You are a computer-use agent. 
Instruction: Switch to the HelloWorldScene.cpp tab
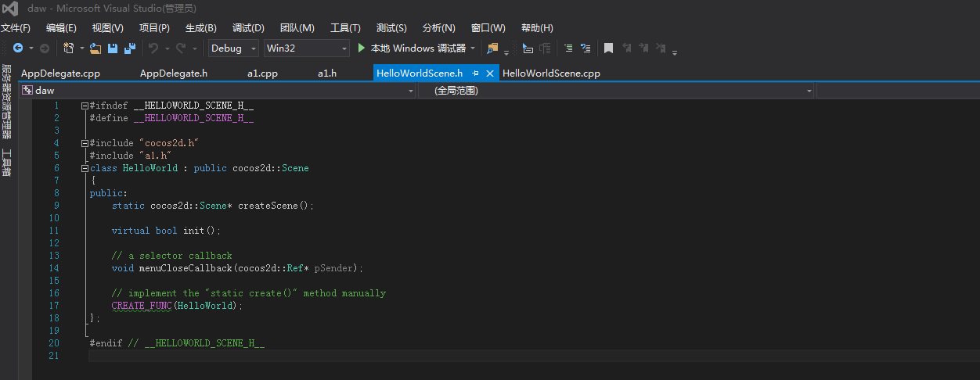pos(551,73)
